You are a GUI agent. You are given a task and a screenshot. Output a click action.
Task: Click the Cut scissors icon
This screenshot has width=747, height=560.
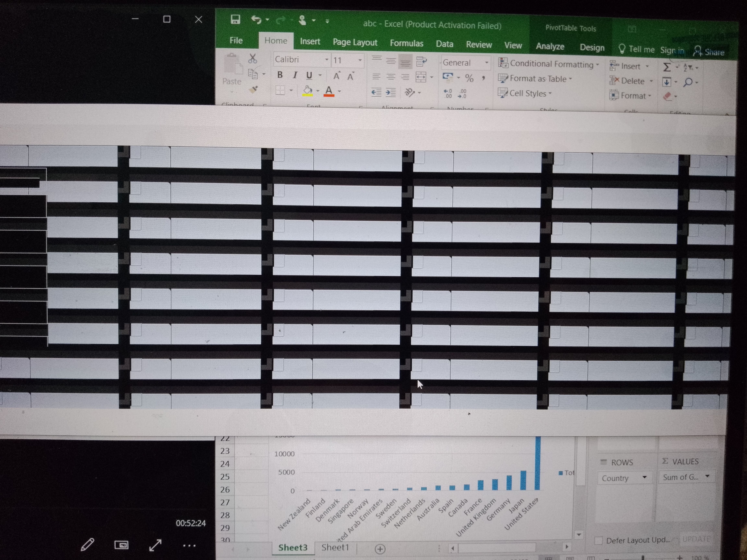click(252, 59)
